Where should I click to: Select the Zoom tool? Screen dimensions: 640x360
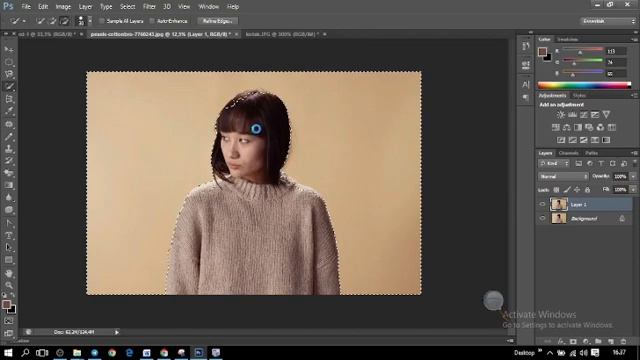(x=9, y=285)
